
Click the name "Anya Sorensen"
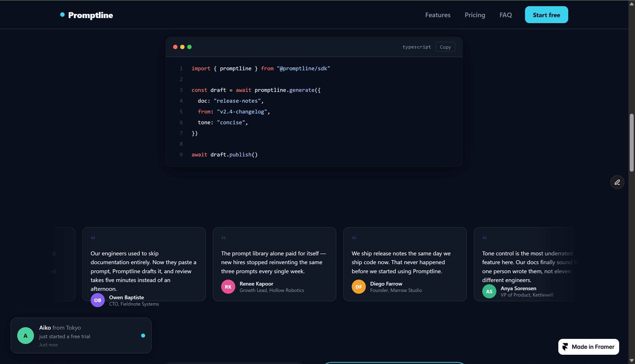[518, 289]
